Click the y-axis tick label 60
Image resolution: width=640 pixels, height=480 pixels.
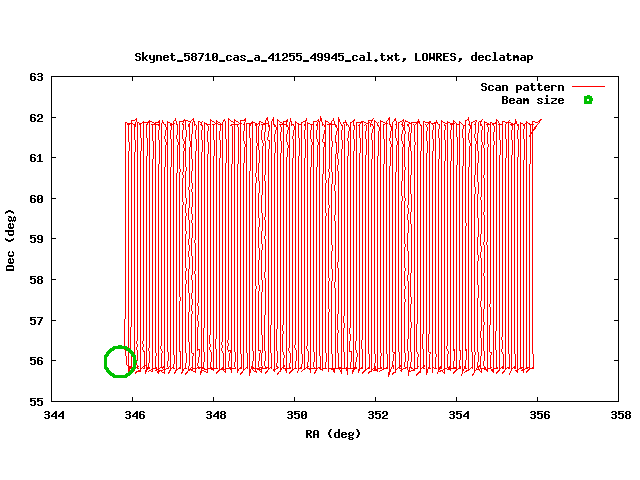(36, 199)
